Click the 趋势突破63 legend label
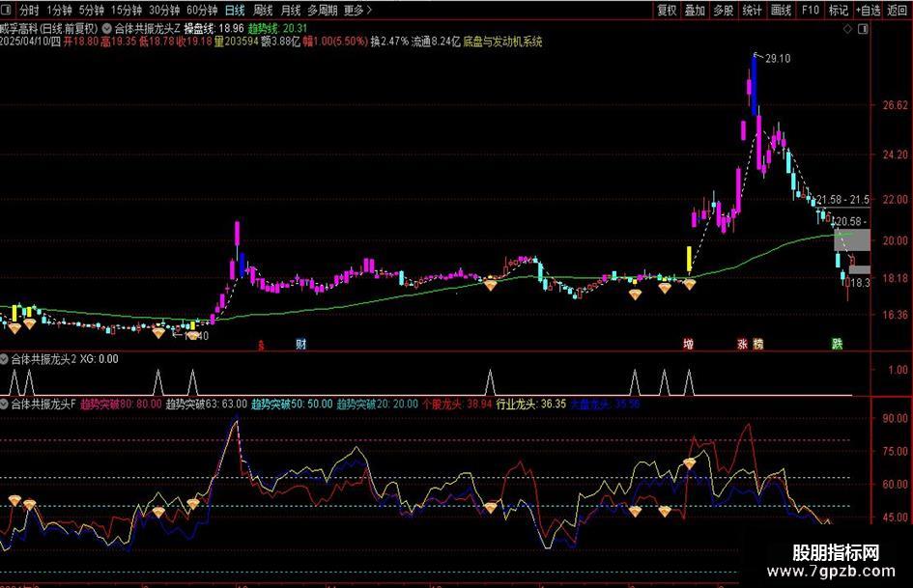 click(207, 404)
